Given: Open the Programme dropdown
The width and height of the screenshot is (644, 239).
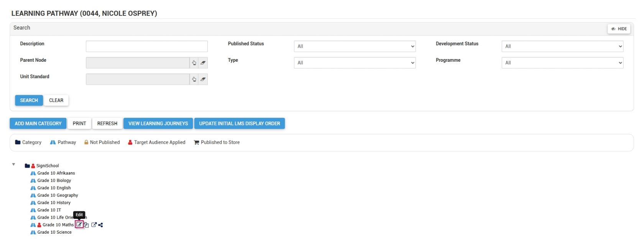Looking at the screenshot, I should pos(562,63).
